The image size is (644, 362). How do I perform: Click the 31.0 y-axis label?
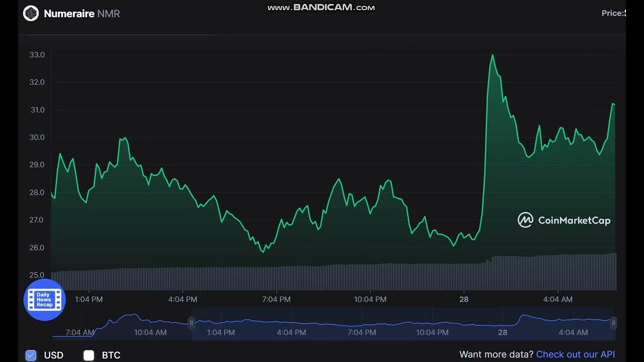coord(37,110)
